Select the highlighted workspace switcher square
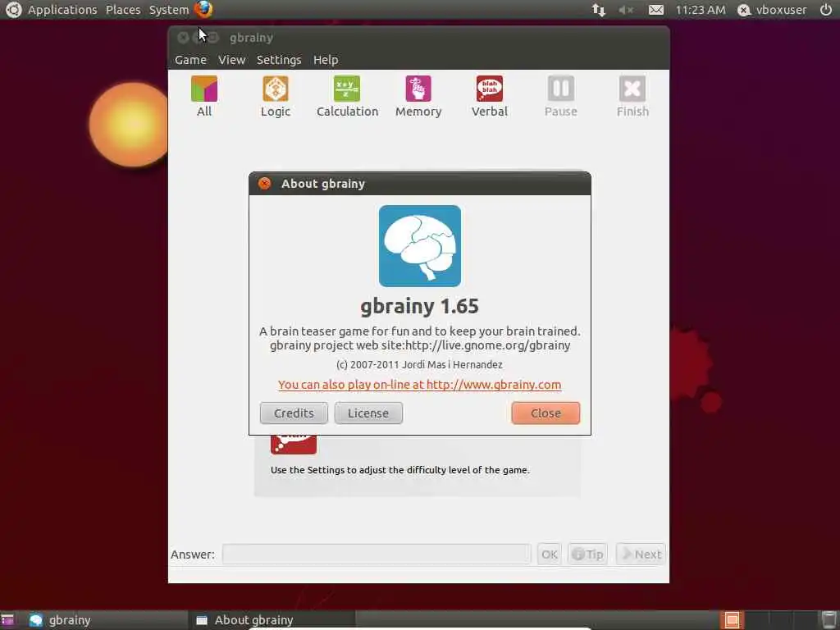 [732, 620]
